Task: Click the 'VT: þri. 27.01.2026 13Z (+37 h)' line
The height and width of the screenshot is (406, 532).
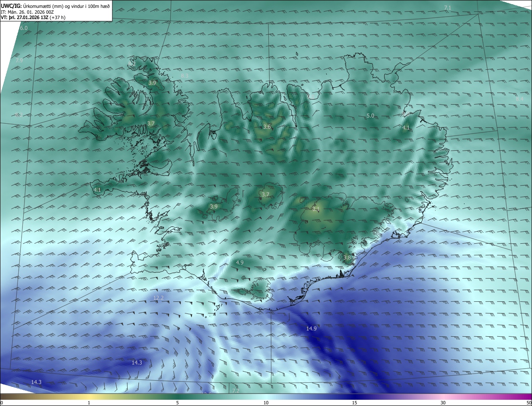Action: click(x=33, y=17)
